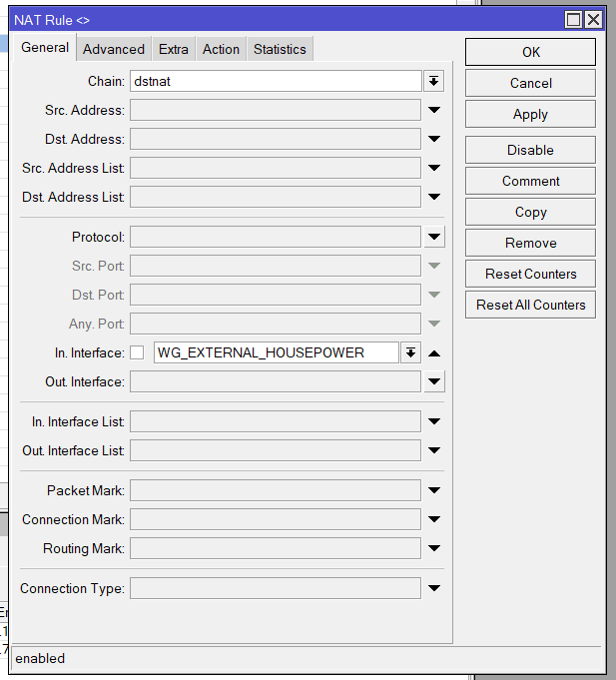Expand the Connection Mark field
This screenshot has height=680, width=616.
coord(434,519)
